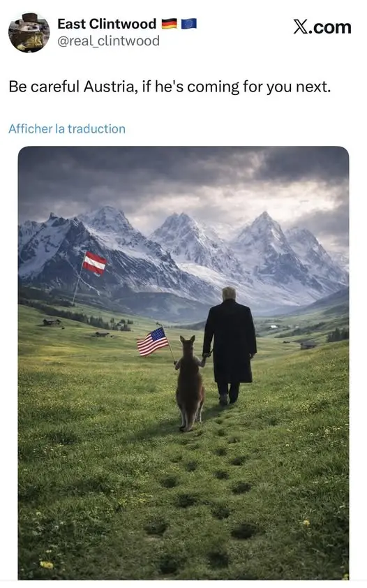The width and height of the screenshot is (367, 588).
Task: Click the top hat on the profile avatar
Action: pos(30,17)
